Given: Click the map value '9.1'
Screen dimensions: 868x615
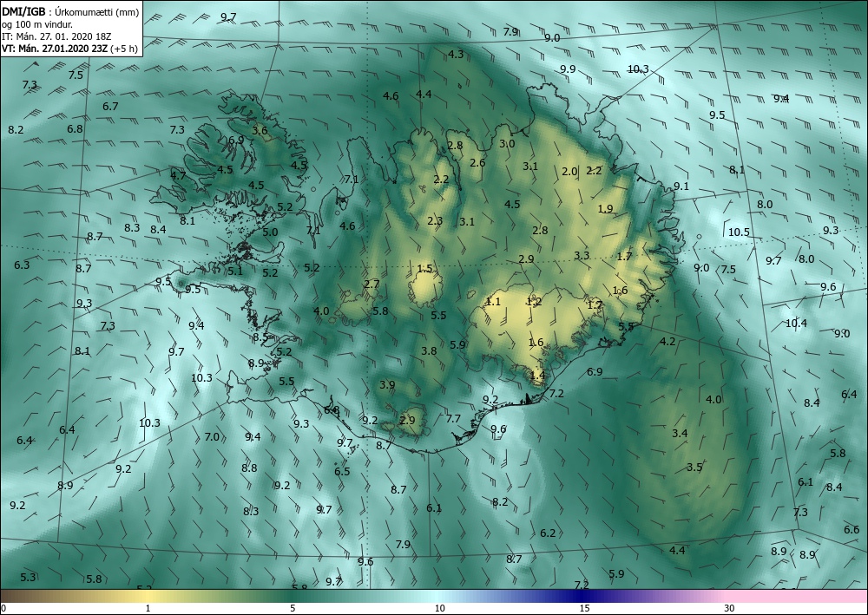Looking at the screenshot, I should [681, 186].
